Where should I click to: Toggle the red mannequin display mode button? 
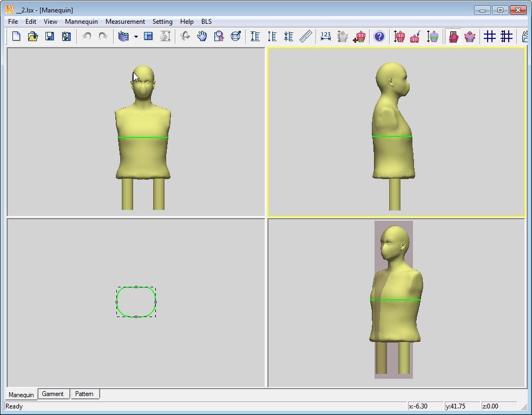[x=454, y=36]
